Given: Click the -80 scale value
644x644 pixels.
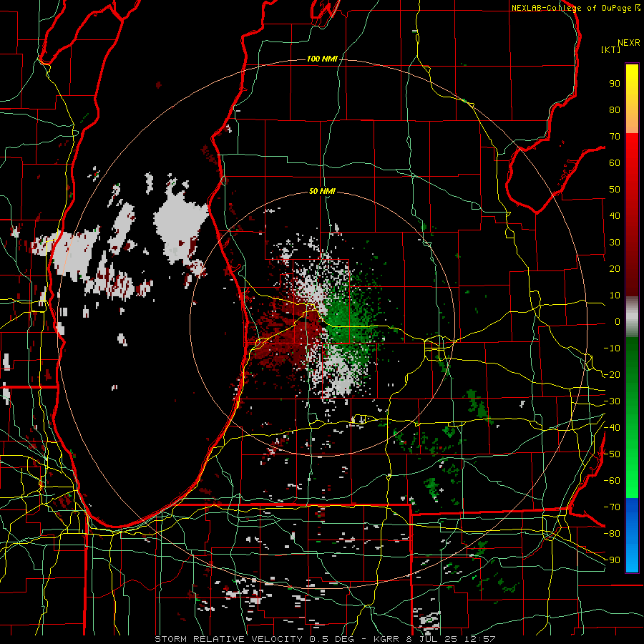Looking at the screenshot, I should click(x=612, y=534).
